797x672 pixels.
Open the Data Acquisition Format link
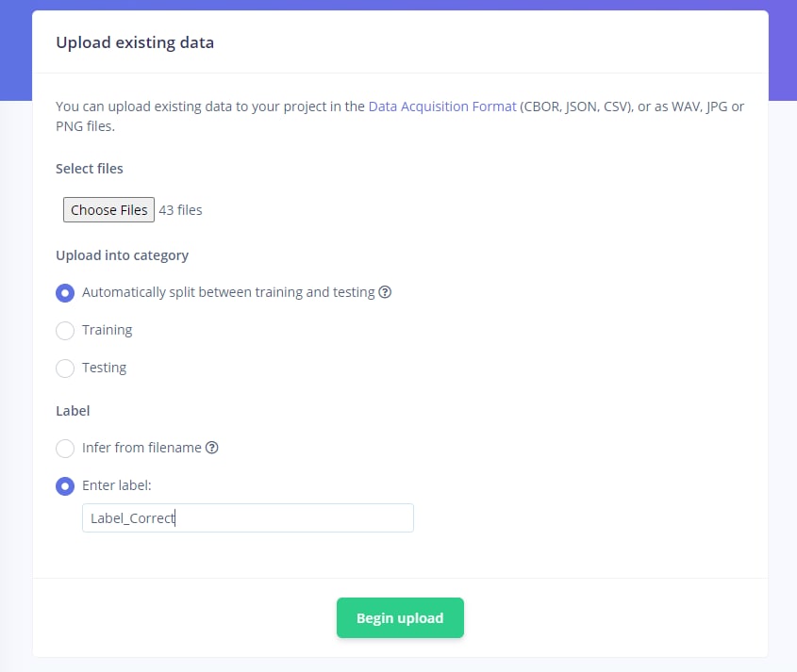pos(442,107)
